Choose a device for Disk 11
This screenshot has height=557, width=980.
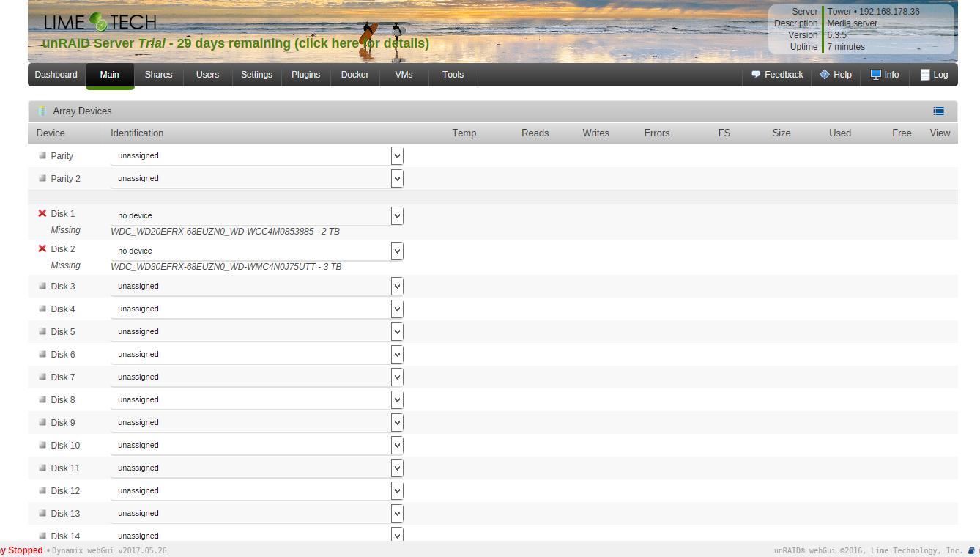257,468
